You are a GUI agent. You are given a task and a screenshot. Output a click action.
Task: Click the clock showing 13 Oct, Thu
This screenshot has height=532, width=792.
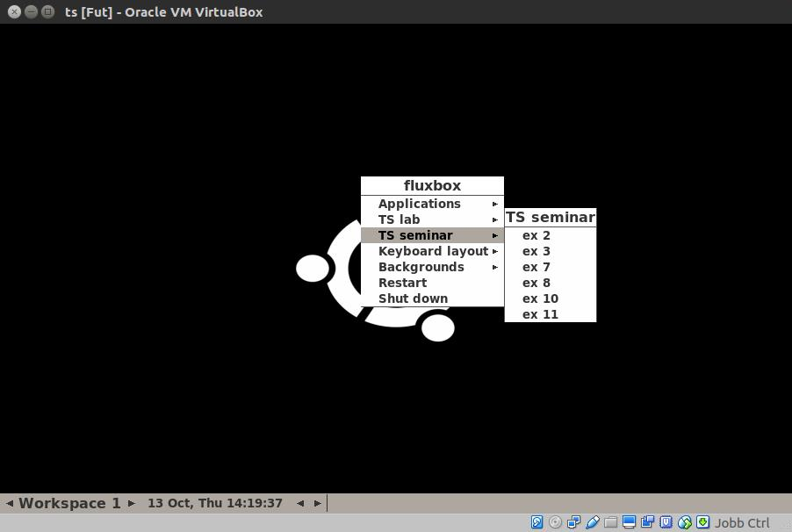(215, 503)
